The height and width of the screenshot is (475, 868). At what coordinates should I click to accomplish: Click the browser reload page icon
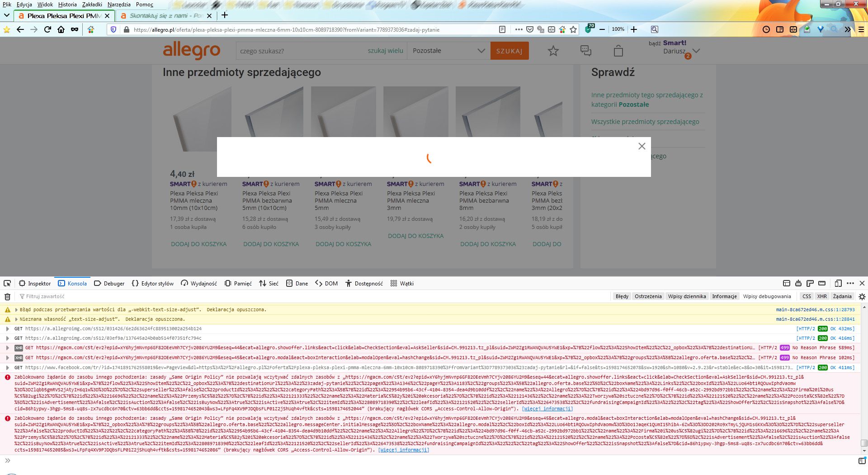coord(47,29)
